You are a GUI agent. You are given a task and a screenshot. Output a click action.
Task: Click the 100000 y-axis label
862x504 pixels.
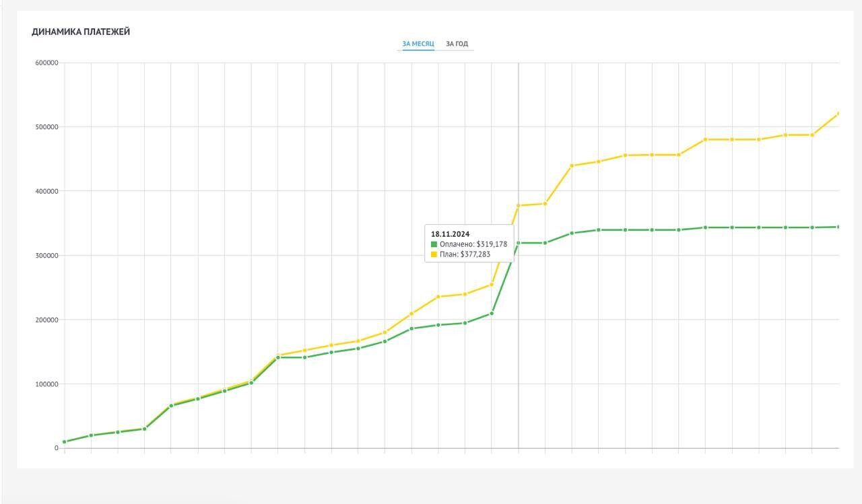tap(46, 384)
